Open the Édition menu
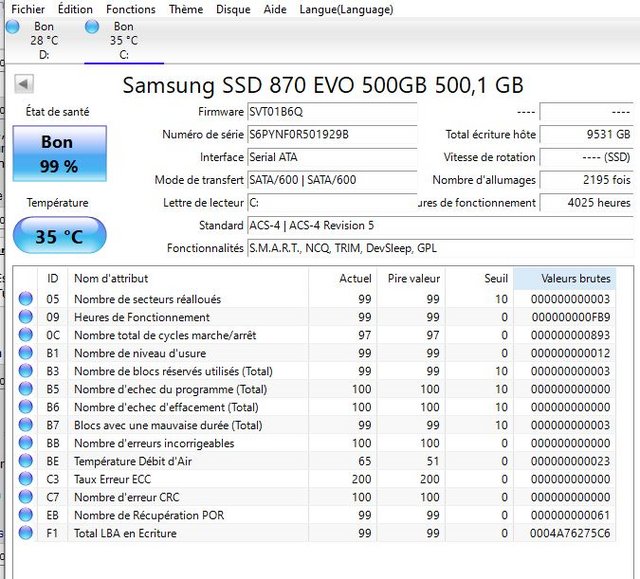Viewport: 640px width, 579px height. pyautogui.click(x=75, y=9)
